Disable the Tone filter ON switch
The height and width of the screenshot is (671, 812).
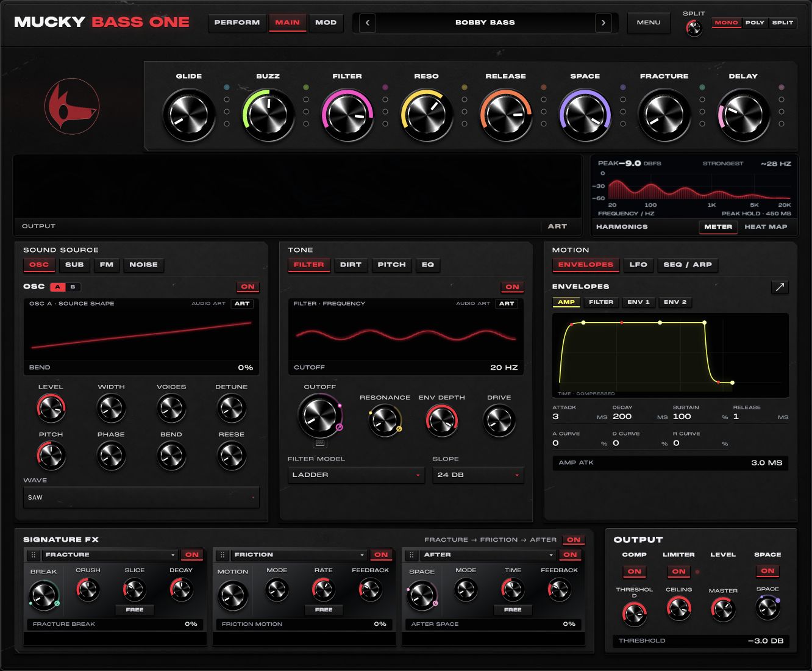tap(512, 287)
